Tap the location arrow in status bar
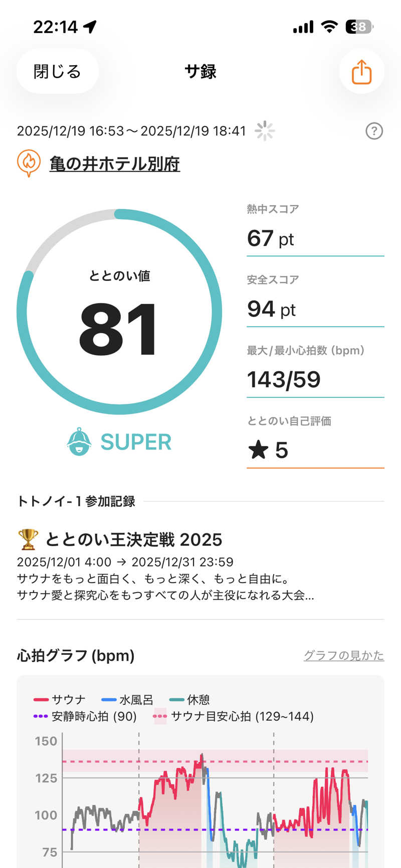 coord(90,27)
